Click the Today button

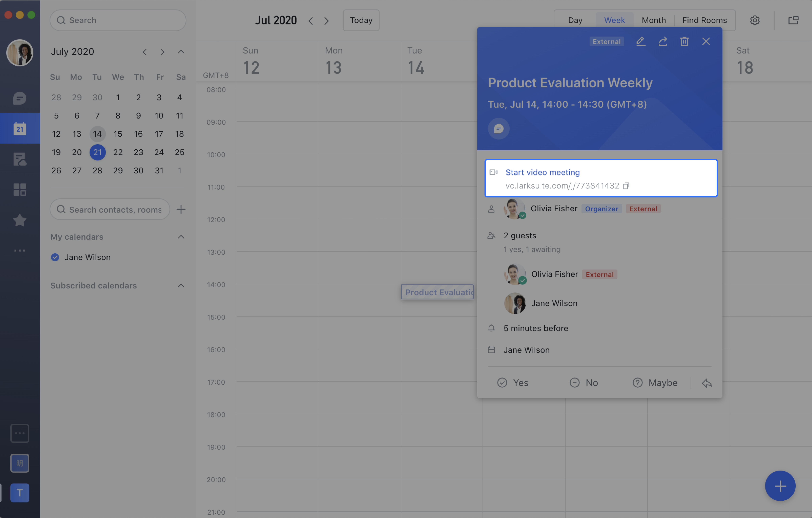pos(361,20)
